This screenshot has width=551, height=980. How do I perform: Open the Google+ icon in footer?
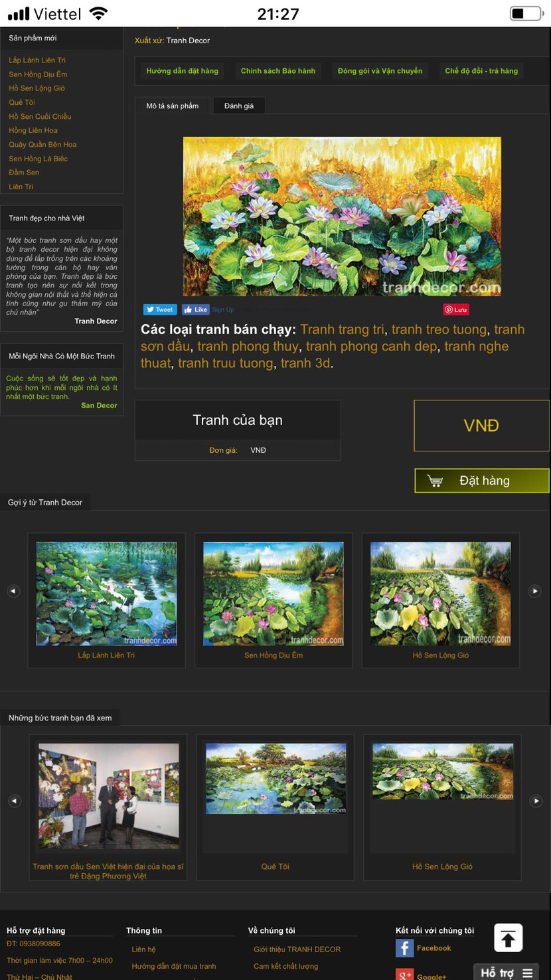tap(405, 975)
